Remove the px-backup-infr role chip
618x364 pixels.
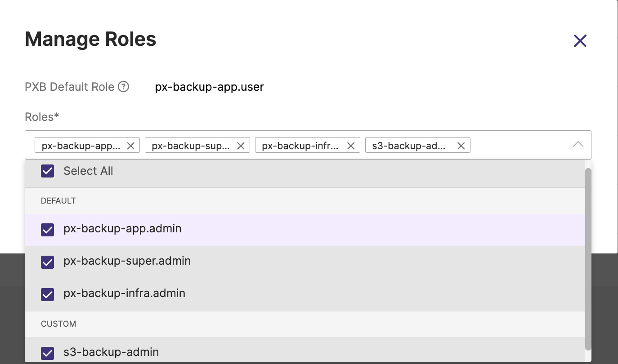(x=351, y=146)
